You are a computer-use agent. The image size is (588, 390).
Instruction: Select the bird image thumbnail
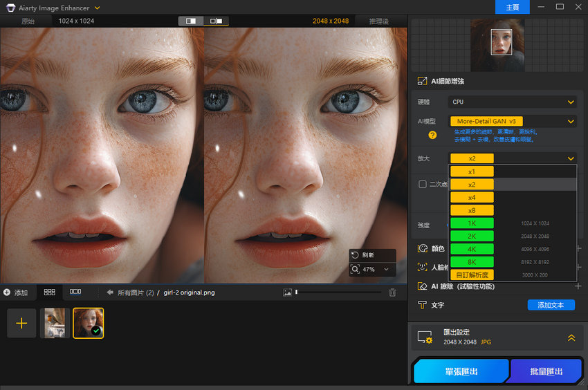coord(55,323)
